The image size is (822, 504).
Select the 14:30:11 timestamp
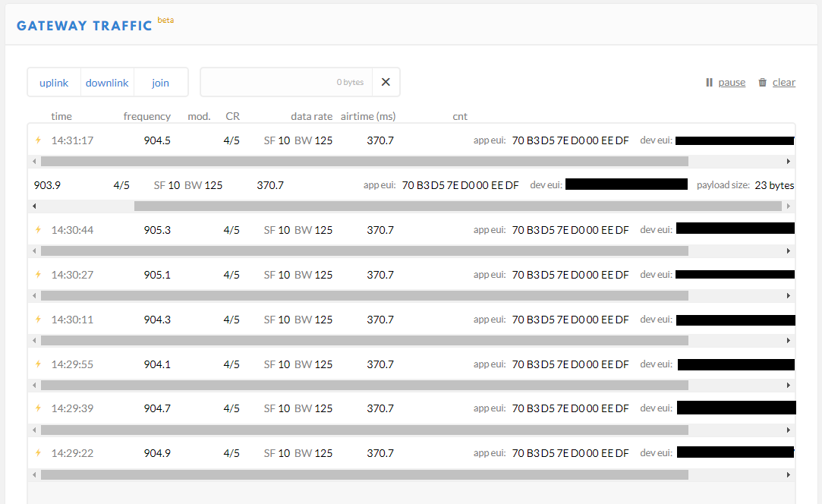click(x=72, y=320)
